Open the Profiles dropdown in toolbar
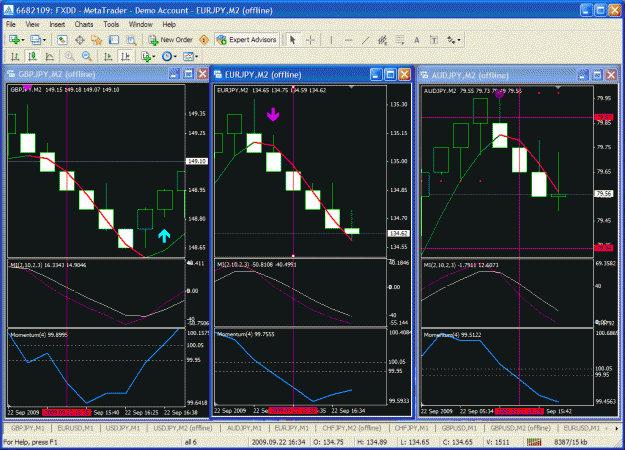 coord(38,40)
